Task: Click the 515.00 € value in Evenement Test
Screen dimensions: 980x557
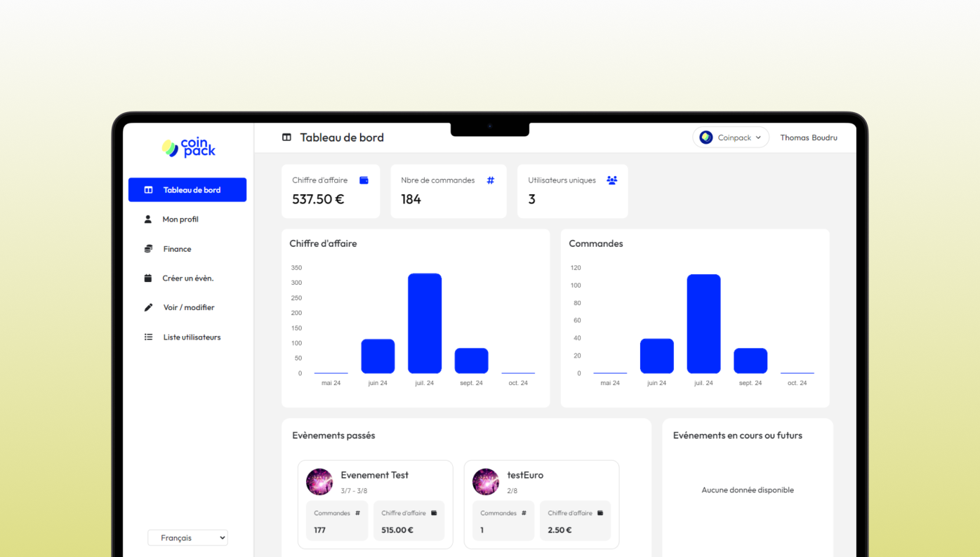Action: [397, 530]
